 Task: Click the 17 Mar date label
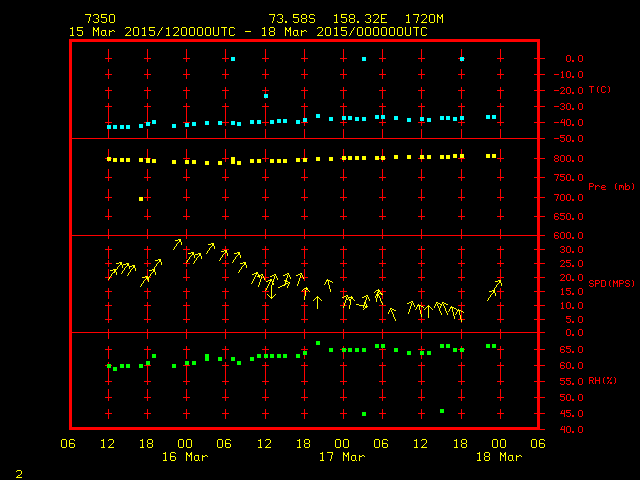[x=342, y=457]
